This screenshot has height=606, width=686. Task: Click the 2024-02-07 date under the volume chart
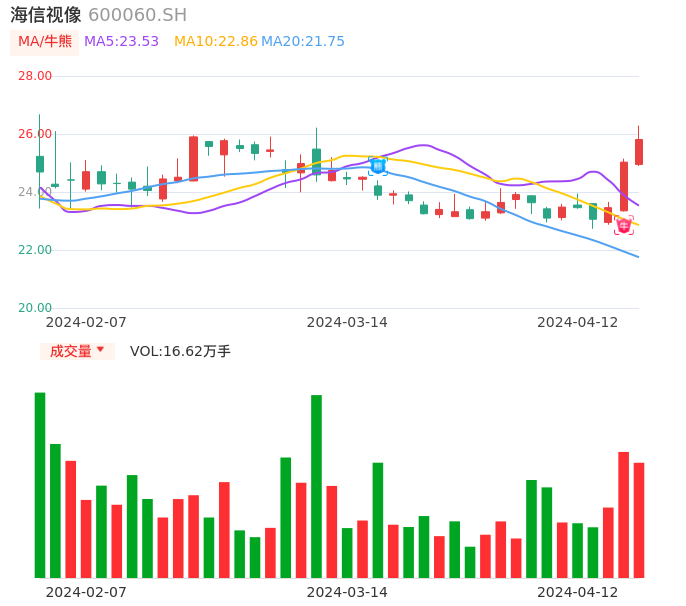coord(86,592)
